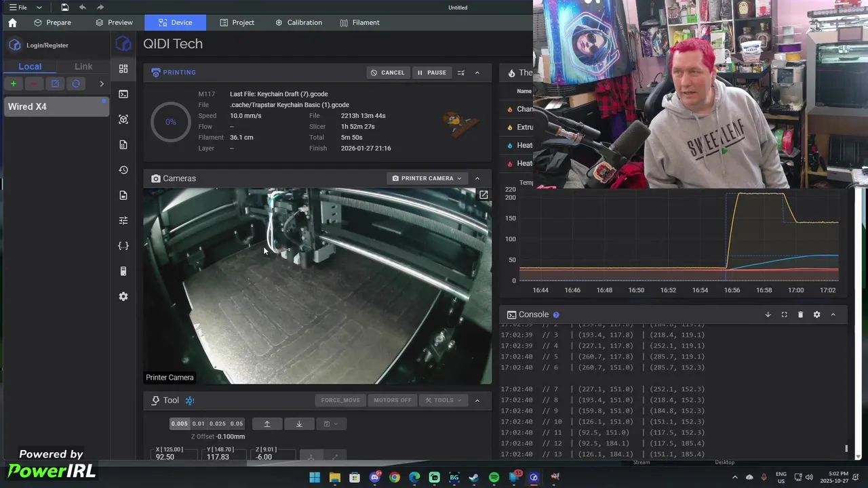Open Windows Start menu
The image size is (868, 488).
315,477
